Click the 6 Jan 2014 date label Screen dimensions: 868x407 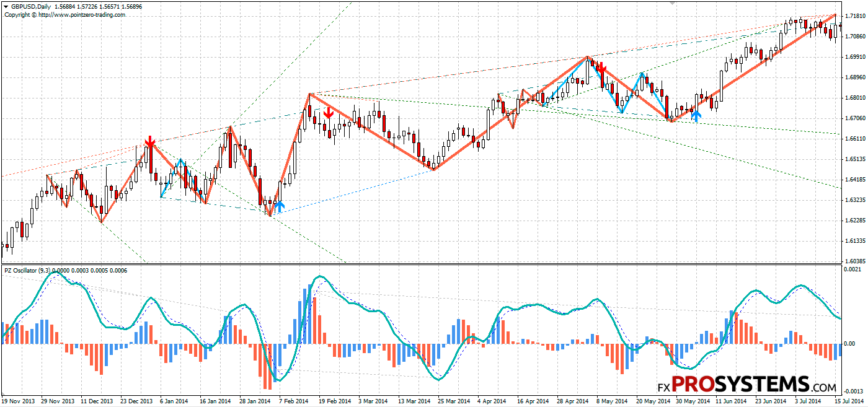(175, 401)
